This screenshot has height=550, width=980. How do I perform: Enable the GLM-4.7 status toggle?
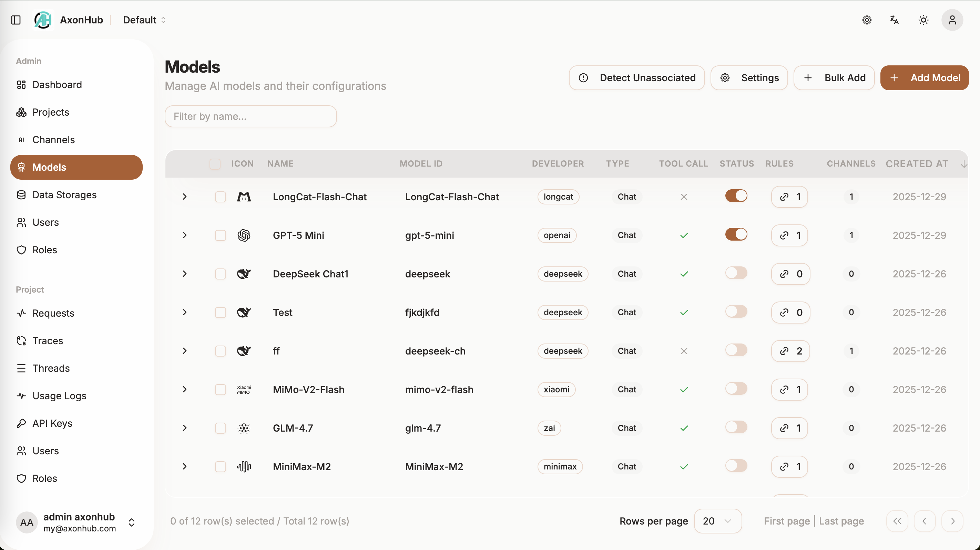(736, 427)
